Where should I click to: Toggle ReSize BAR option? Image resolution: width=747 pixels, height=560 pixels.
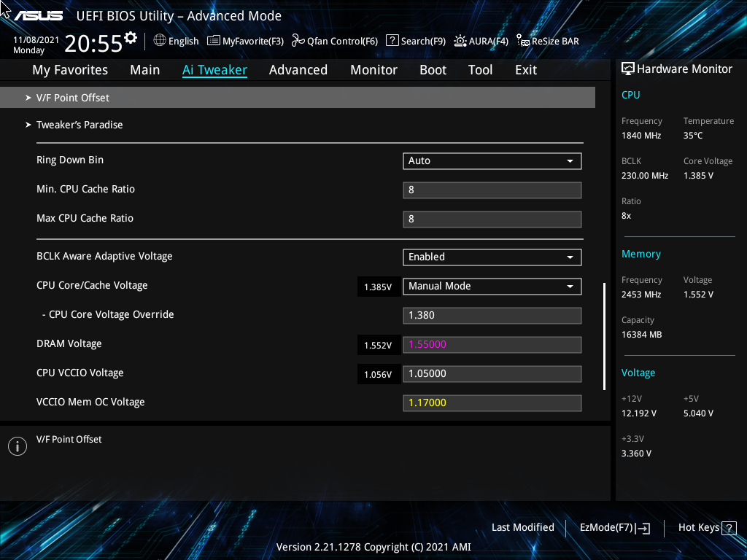coord(548,41)
